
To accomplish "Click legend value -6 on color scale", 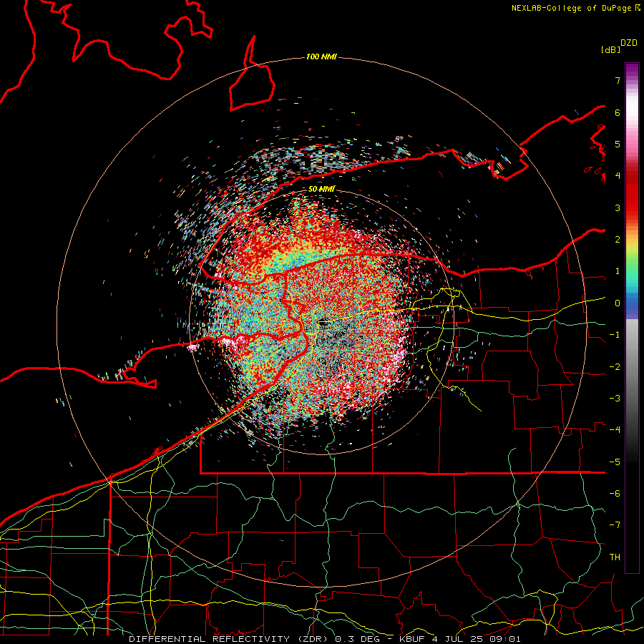I will (615, 494).
